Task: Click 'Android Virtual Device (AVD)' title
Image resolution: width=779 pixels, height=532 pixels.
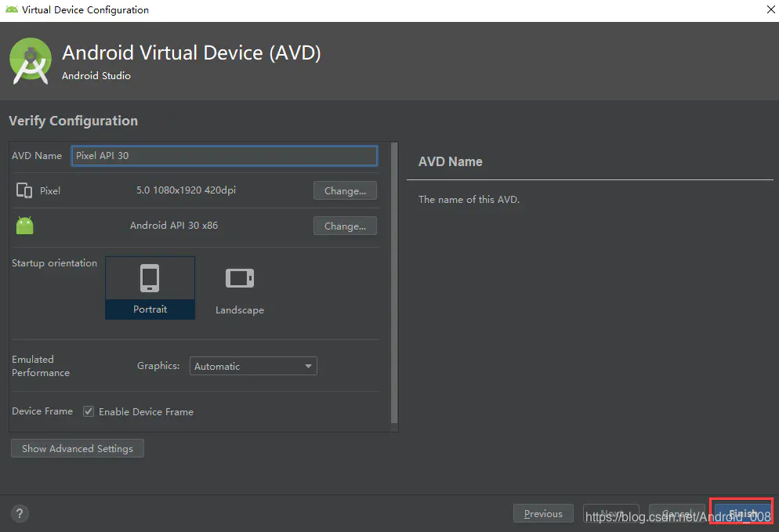Action: pos(191,52)
